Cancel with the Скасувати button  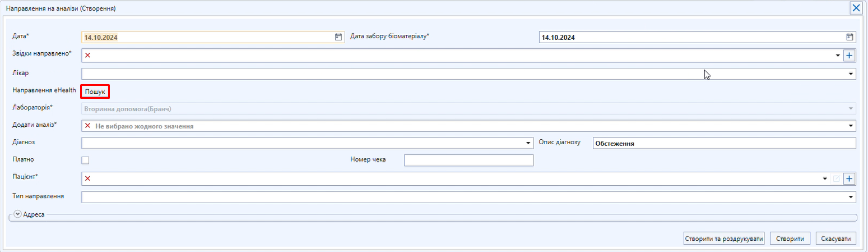pos(836,239)
